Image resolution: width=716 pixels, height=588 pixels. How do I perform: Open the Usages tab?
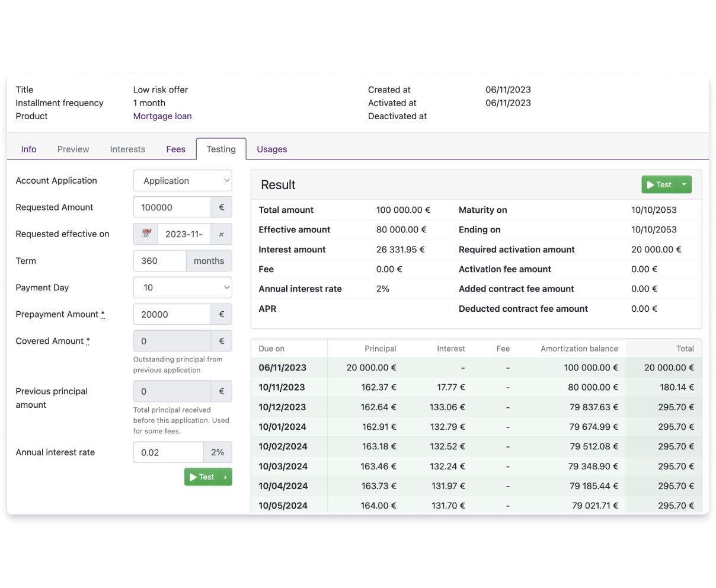click(x=272, y=149)
